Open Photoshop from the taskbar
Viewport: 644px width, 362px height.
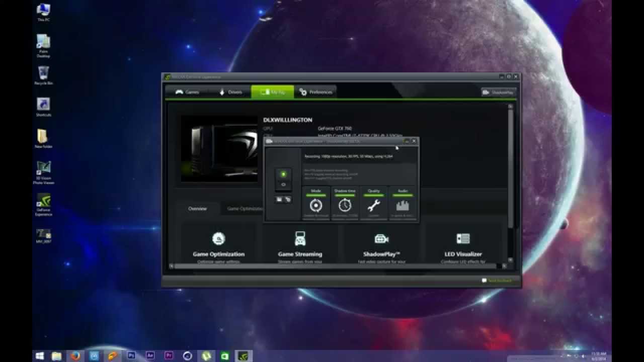(x=131, y=356)
